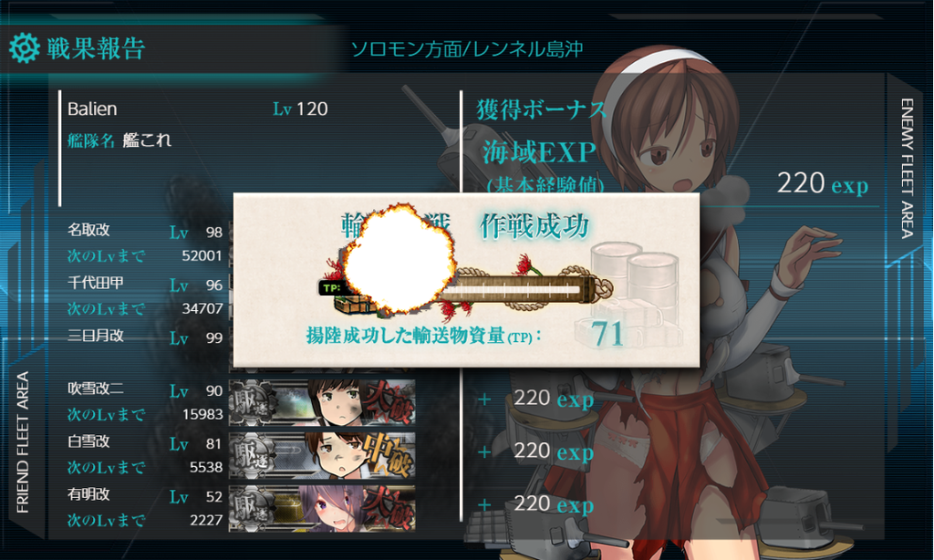Click the admiral name Balien

(x=92, y=109)
